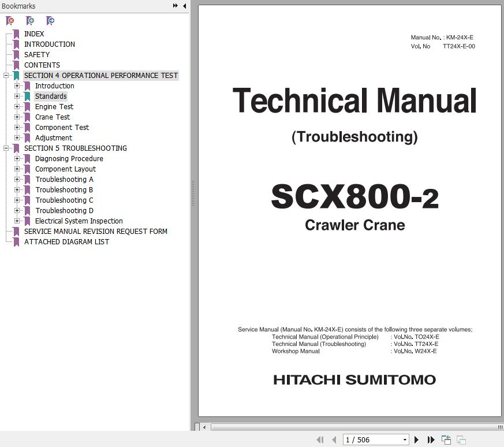This screenshot has width=504, height=447.
Task: Jump to the last page
Action: click(x=431, y=440)
